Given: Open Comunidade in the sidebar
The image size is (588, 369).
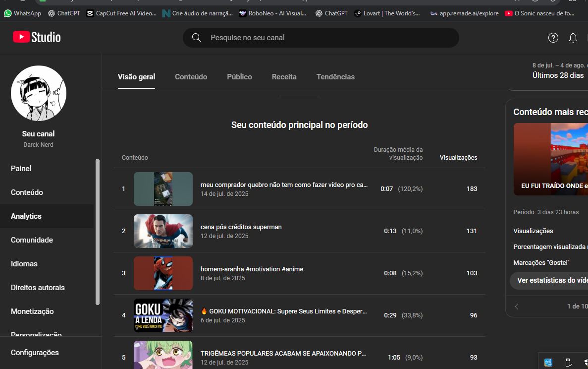Looking at the screenshot, I should [47, 240].
